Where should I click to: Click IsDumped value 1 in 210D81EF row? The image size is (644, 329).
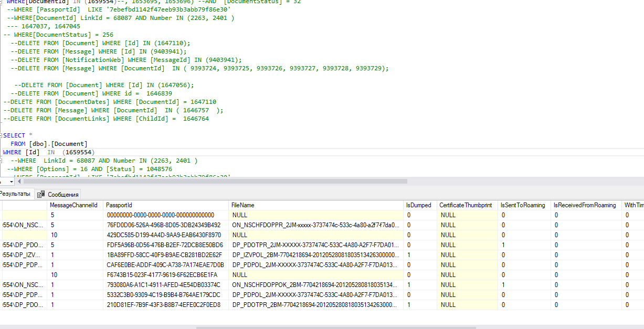pyautogui.click(x=420, y=305)
